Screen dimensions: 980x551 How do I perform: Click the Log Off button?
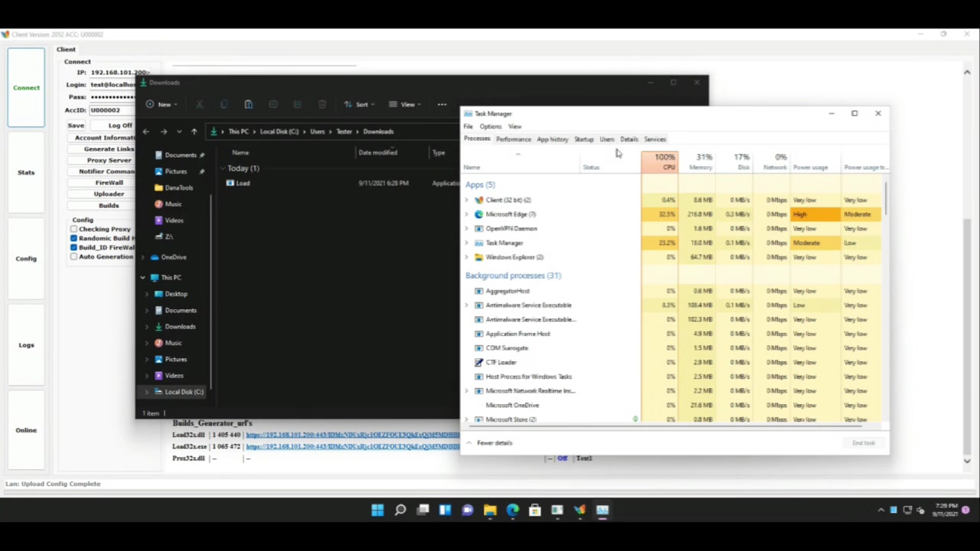[120, 126]
